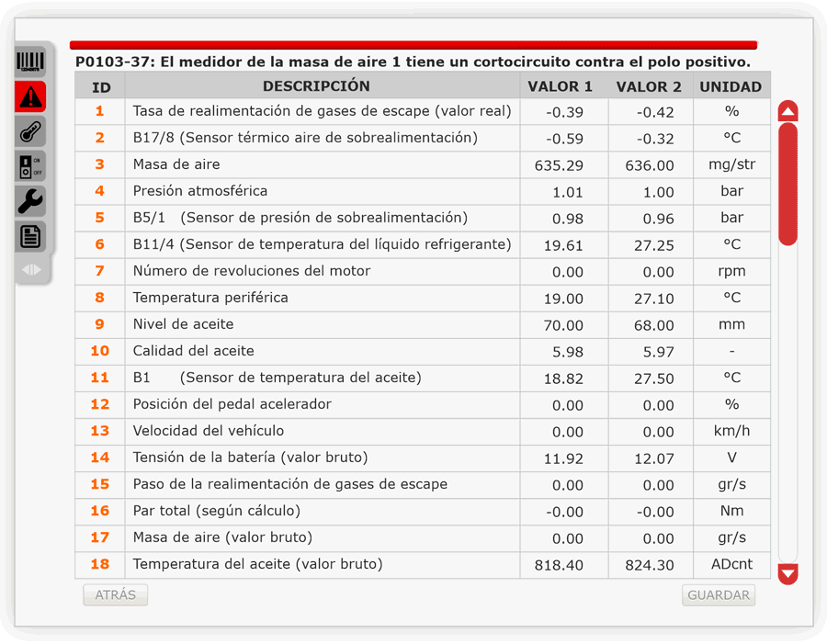Open the wrench service functions icon

point(30,201)
